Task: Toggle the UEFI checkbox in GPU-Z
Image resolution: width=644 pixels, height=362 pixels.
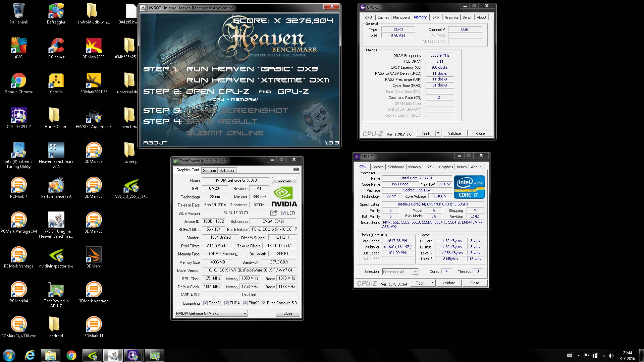Action: click(x=283, y=213)
